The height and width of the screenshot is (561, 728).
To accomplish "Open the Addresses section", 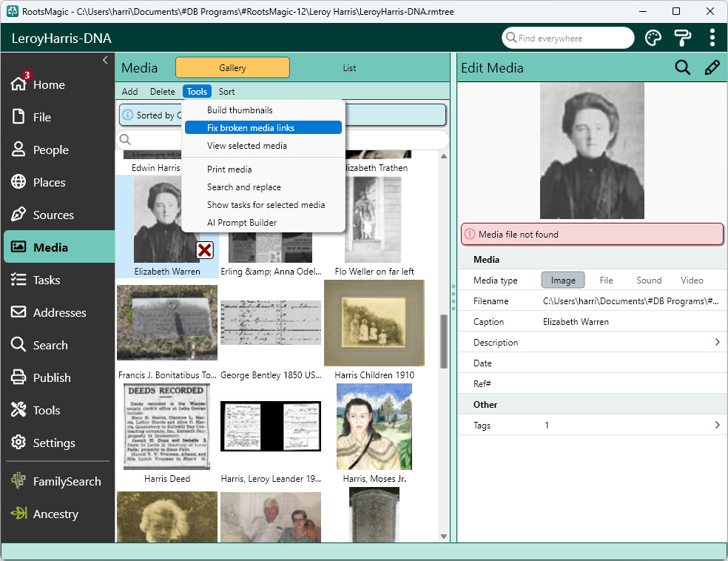I will pos(48,312).
